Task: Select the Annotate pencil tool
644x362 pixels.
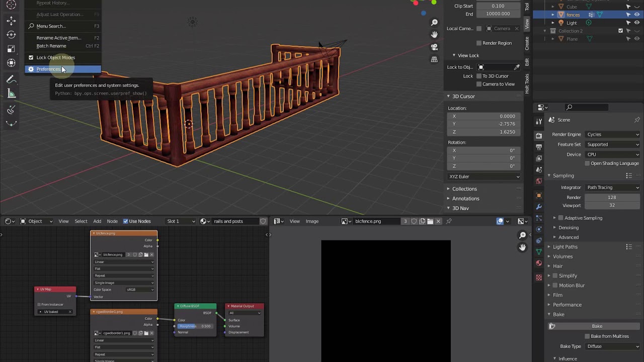Action: pyautogui.click(x=11, y=79)
